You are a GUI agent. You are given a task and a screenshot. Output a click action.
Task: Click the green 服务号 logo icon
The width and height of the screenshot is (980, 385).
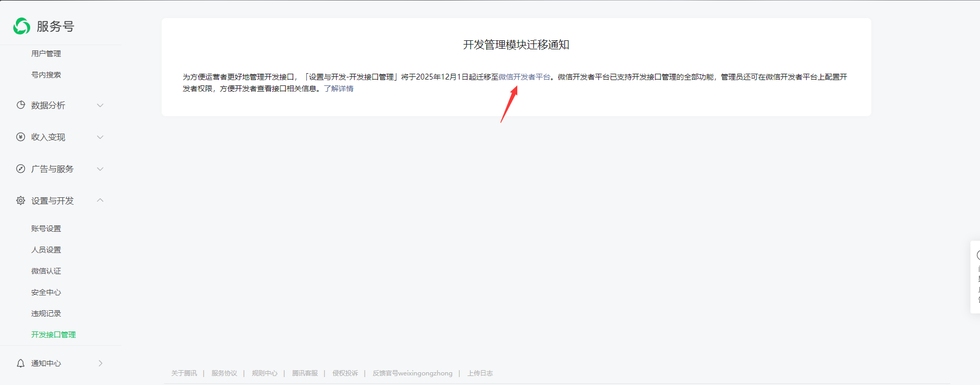click(22, 26)
